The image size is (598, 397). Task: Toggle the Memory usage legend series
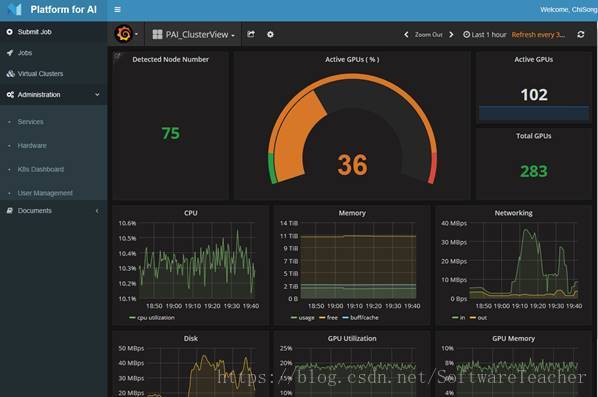pyautogui.click(x=303, y=318)
